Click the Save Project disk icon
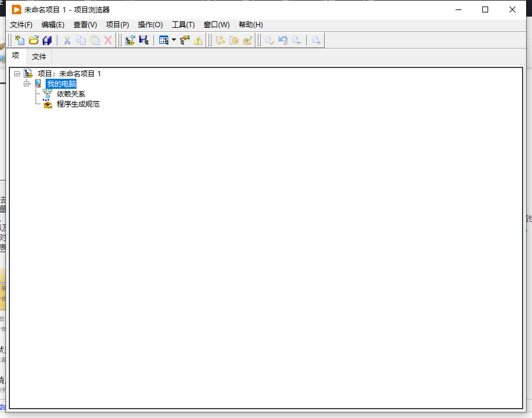The height and width of the screenshot is (418, 532). [143, 40]
